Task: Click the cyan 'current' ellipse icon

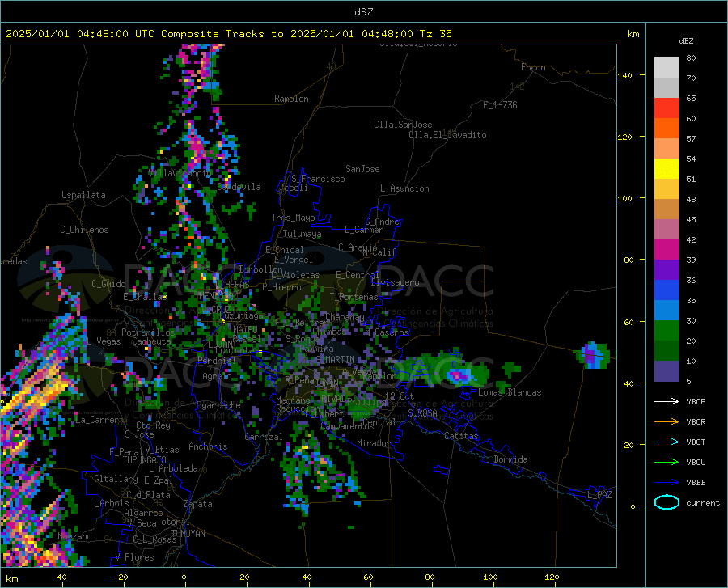Action: pyautogui.click(x=667, y=502)
